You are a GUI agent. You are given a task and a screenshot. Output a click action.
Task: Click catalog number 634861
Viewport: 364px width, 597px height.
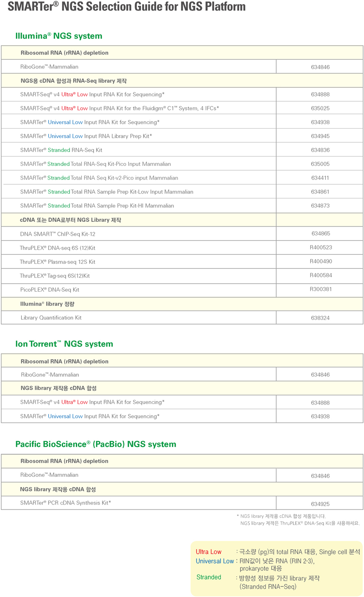pyautogui.click(x=320, y=192)
